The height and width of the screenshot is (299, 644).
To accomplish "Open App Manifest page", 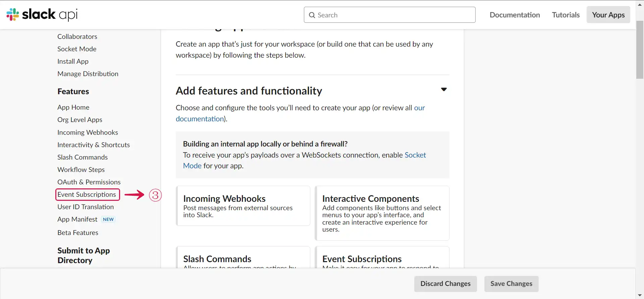I will pos(77,219).
